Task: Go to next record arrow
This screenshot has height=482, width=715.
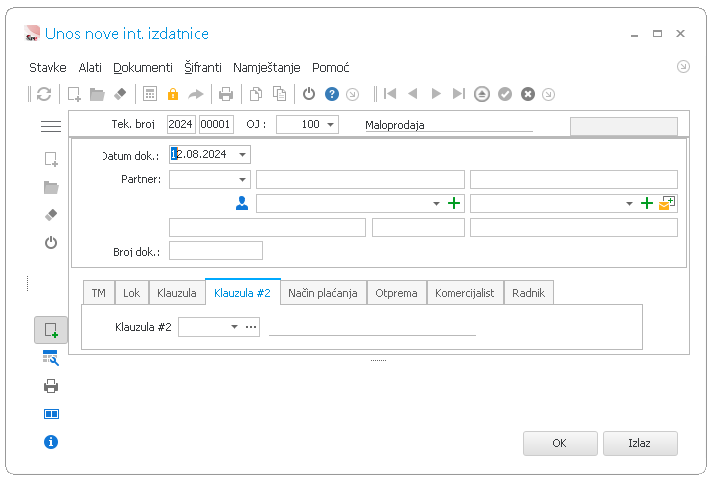Action: (436, 94)
